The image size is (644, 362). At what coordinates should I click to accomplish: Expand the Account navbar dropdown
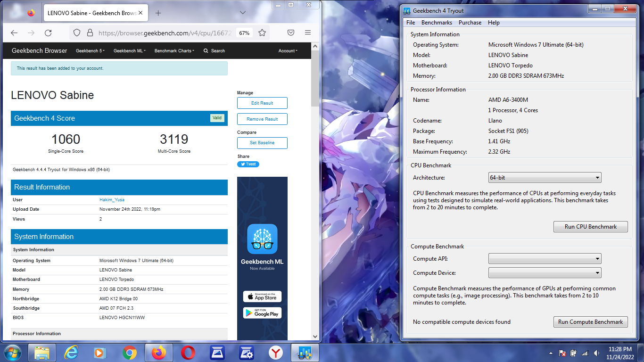coord(288,51)
